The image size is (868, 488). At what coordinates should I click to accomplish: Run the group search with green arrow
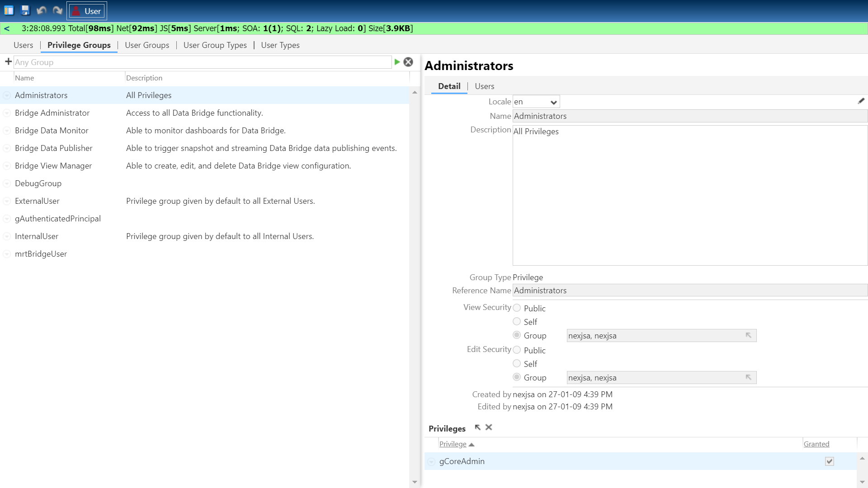click(397, 62)
